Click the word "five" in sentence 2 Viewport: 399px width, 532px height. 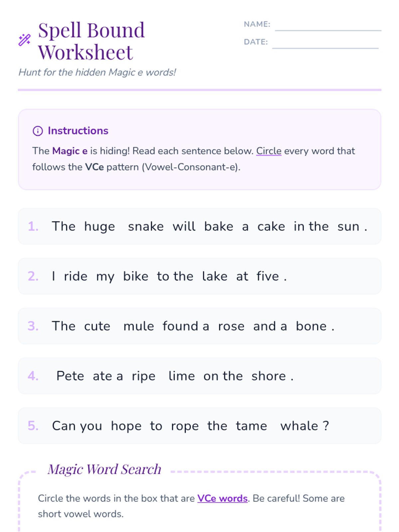268,276
